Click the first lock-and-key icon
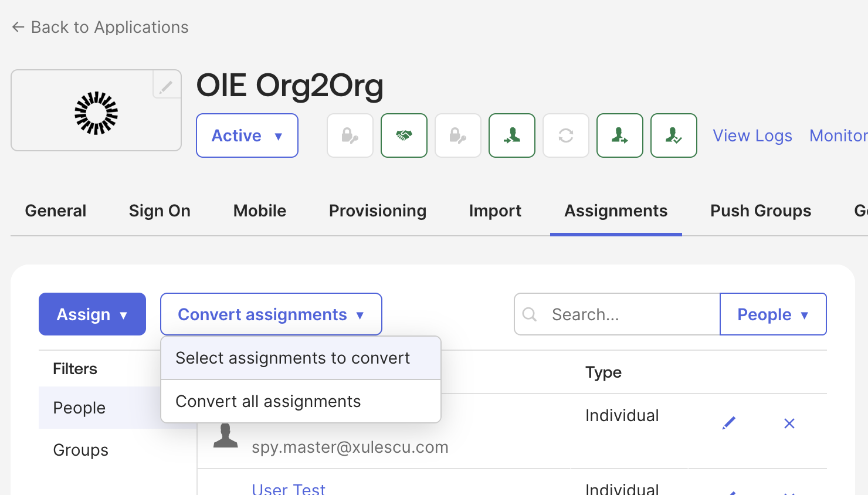The image size is (868, 495). pyautogui.click(x=350, y=135)
